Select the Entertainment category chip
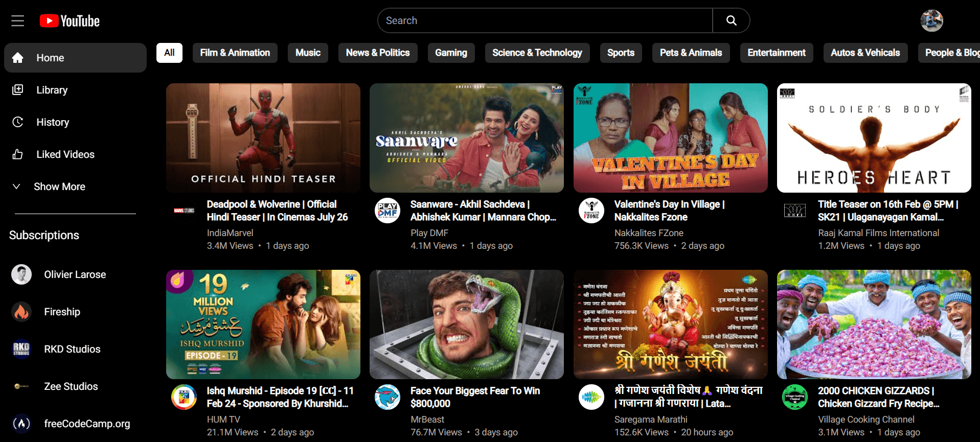 pos(777,53)
